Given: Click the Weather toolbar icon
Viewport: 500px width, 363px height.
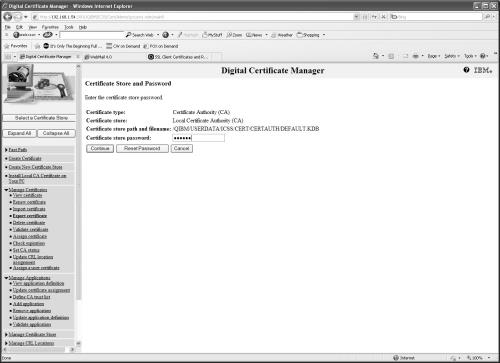Looking at the screenshot, I should [x=282, y=35].
